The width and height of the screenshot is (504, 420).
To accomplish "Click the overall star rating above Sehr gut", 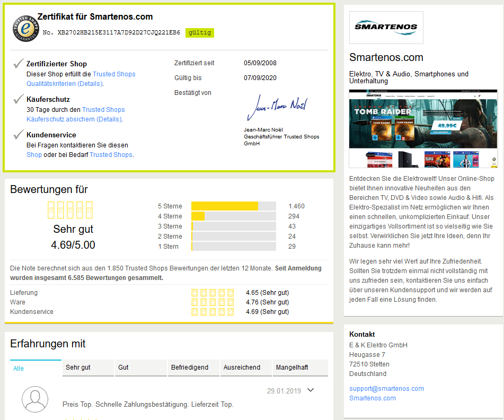I will (70, 210).
